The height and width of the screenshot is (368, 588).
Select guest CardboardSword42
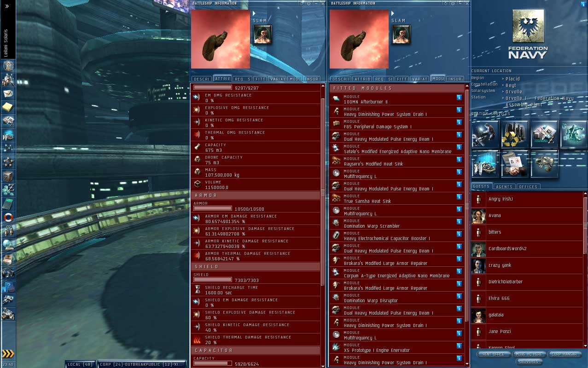[527, 249]
